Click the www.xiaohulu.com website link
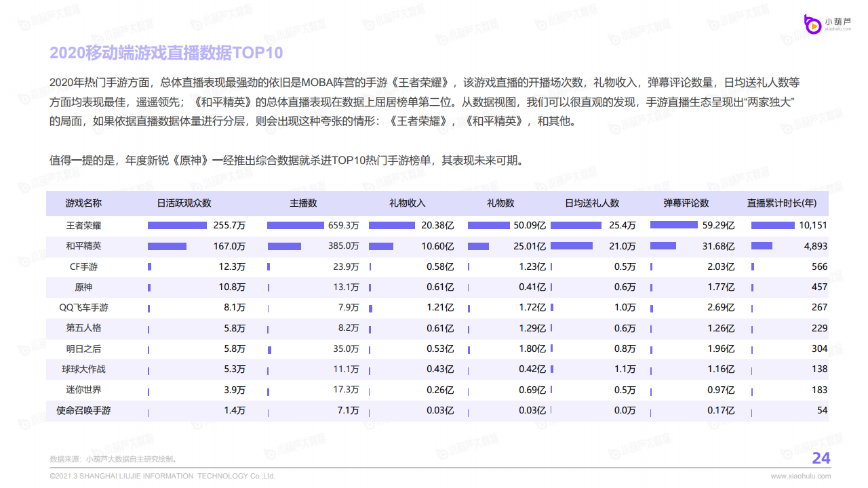 pyautogui.click(x=800, y=476)
